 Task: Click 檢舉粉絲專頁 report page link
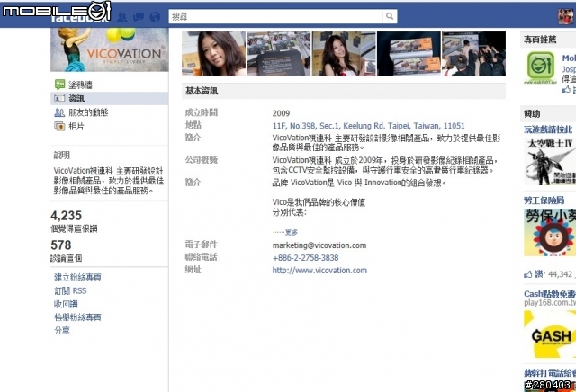pos(77,317)
